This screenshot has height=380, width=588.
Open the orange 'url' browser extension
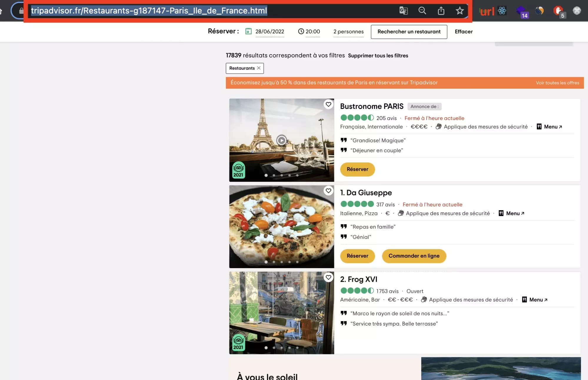pyautogui.click(x=487, y=11)
